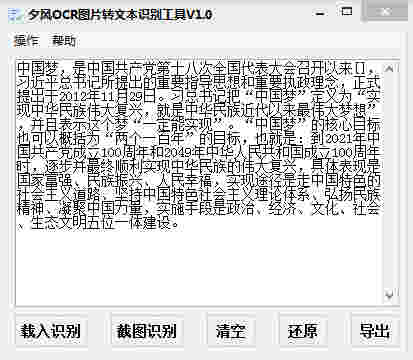Click the 截图识别 button
This screenshot has height=360, width=413.
click(146, 331)
